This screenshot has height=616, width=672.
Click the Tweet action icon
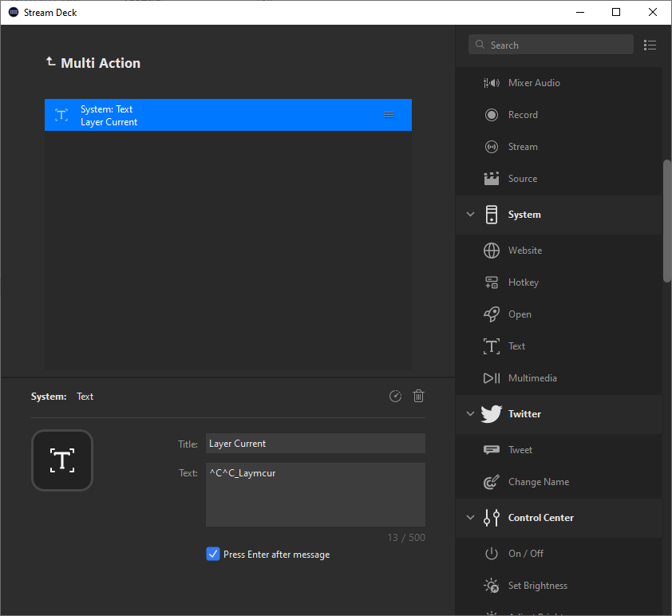pos(491,449)
